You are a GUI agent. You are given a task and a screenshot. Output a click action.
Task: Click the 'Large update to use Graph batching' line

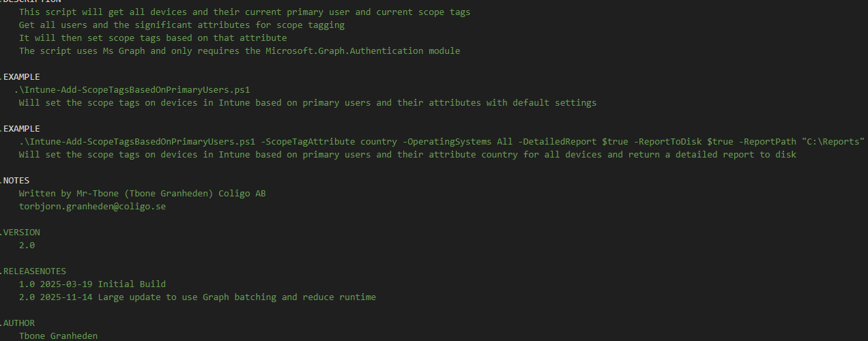239,297
